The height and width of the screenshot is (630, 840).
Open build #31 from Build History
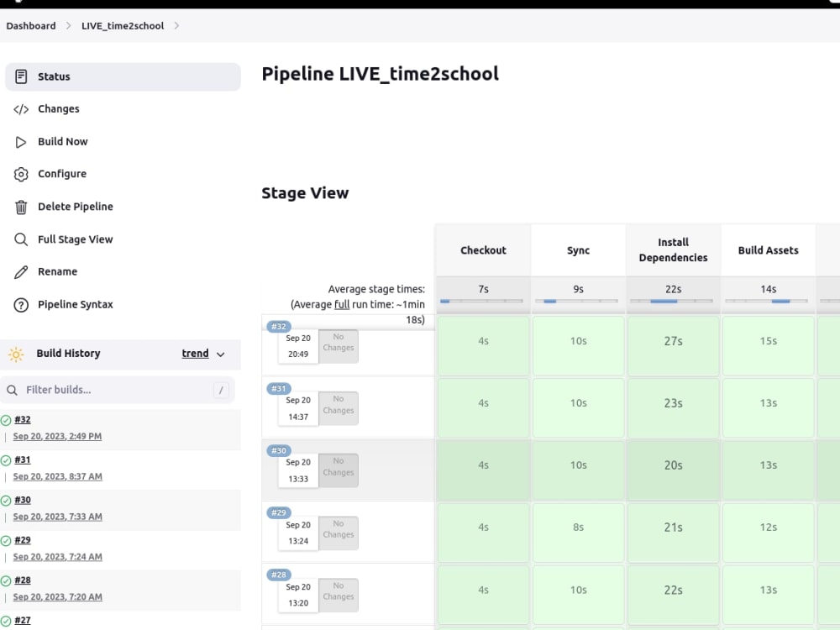(x=22, y=459)
